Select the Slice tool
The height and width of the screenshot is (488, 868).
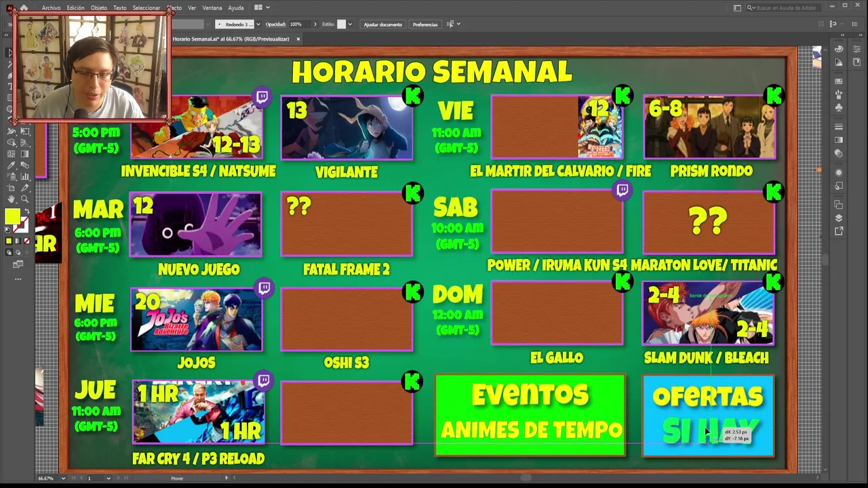[x=25, y=188]
